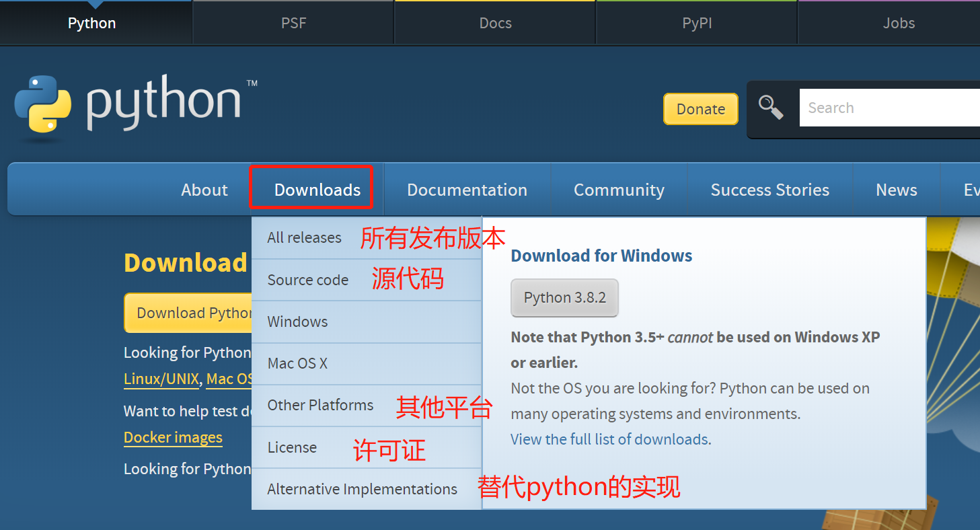The height and width of the screenshot is (530, 980).
Task: Click the Donate button
Action: click(701, 109)
